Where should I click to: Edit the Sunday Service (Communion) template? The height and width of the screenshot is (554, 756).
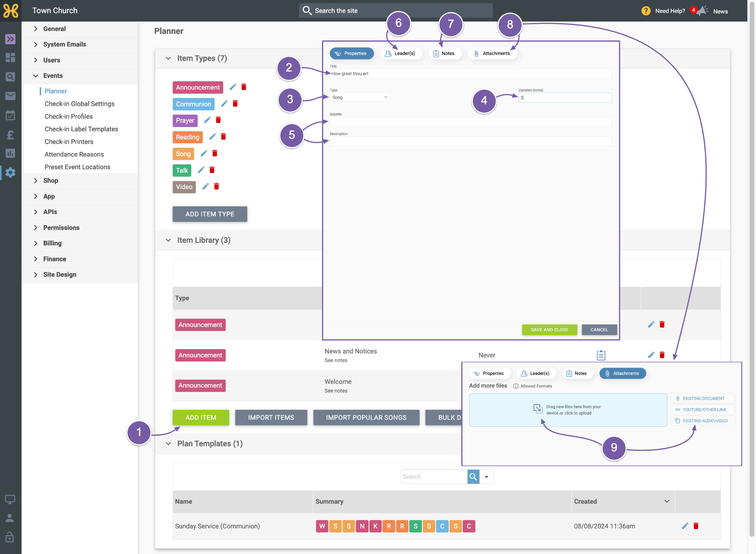click(685, 526)
